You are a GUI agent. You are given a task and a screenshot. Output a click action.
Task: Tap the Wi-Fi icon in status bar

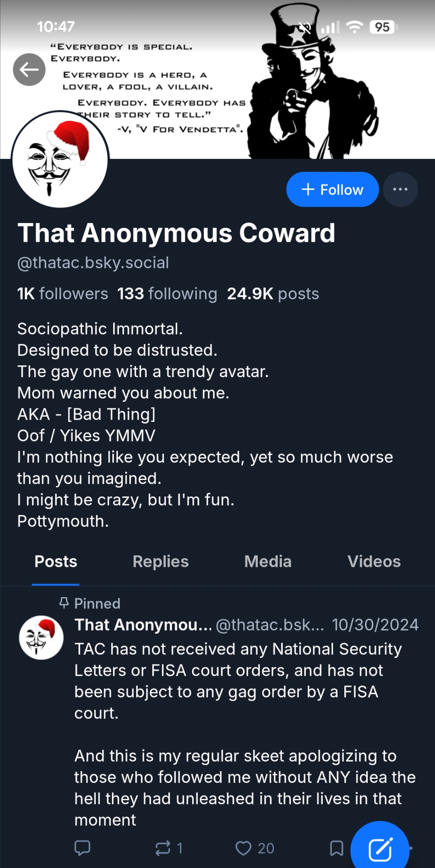[x=354, y=27]
